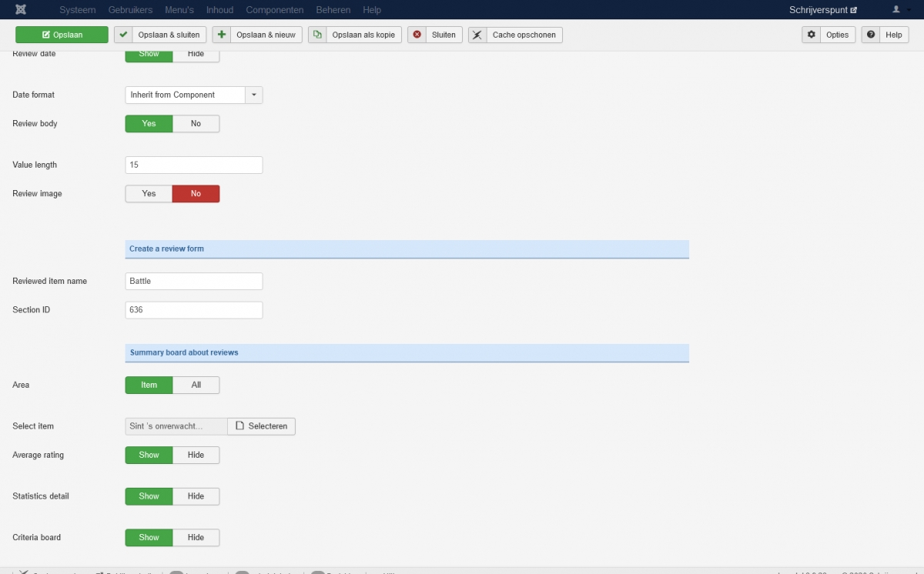Set Review body to No
The height and width of the screenshot is (574, 924).
[x=196, y=124]
